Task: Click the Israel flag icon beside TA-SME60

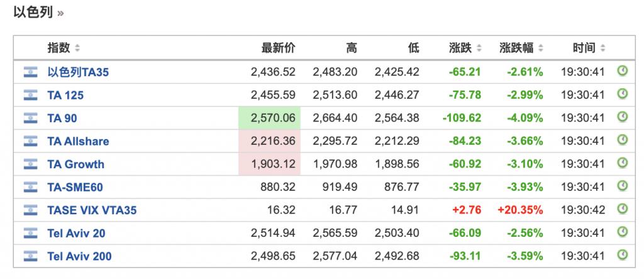Action: click(x=30, y=187)
